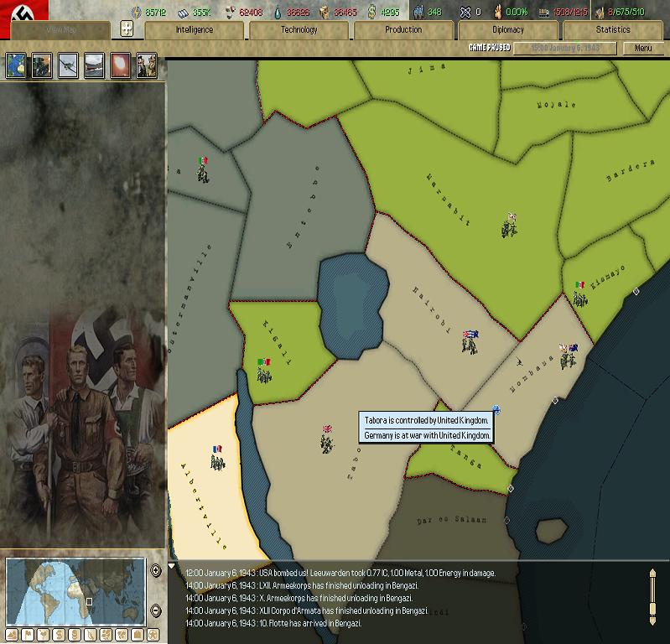Go to the Diplomacy tab
670x644 pixels.
click(508, 30)
